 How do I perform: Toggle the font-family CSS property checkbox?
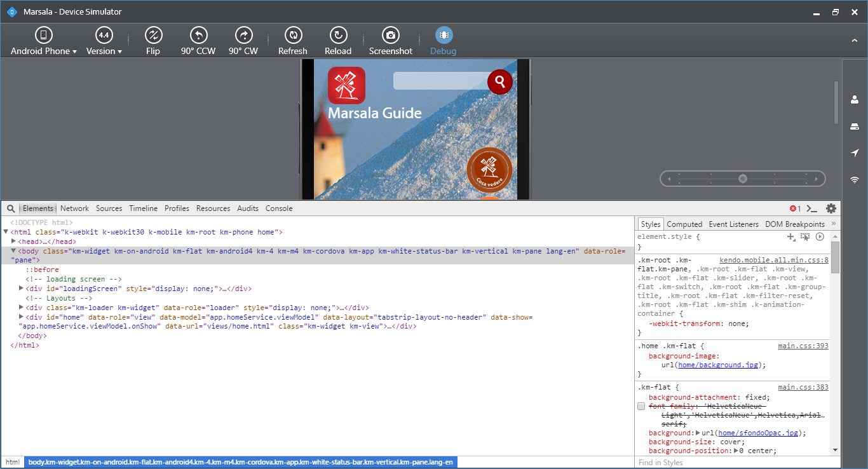641,406
